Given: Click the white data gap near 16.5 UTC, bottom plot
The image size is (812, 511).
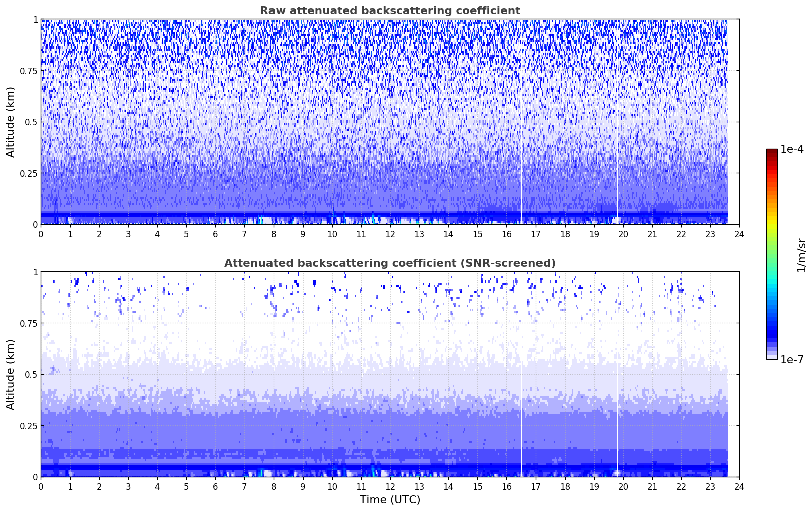Looking at the screenshot, I should click(x=521, y=401).
